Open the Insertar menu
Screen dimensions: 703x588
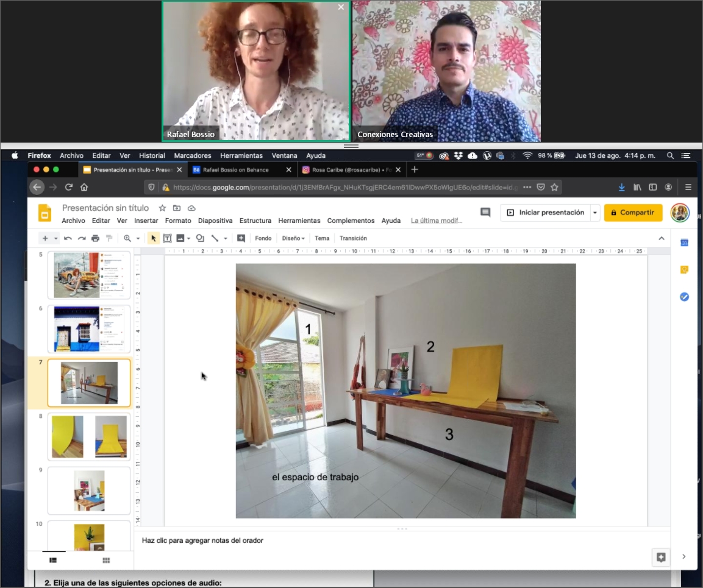tap(146, 221)
